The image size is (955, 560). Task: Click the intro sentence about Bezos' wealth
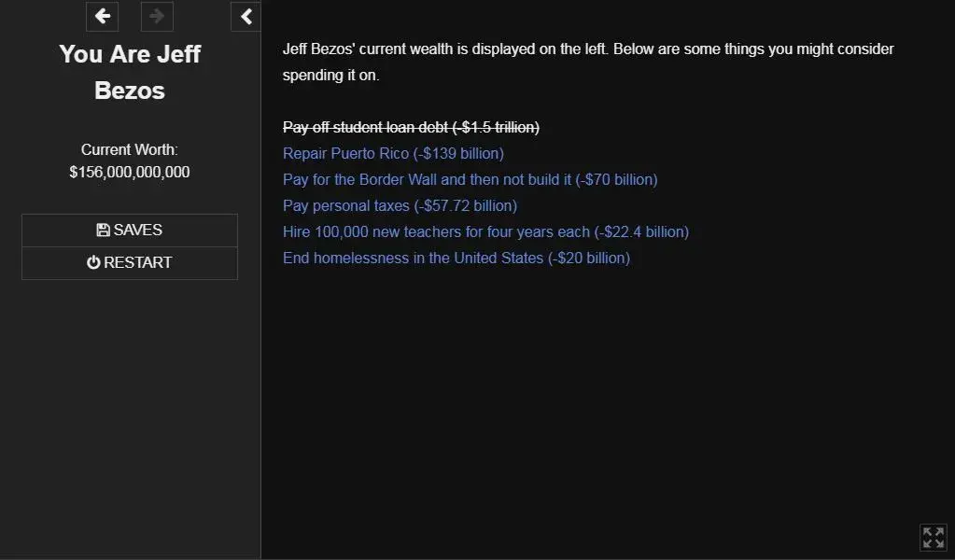(588, 49)
